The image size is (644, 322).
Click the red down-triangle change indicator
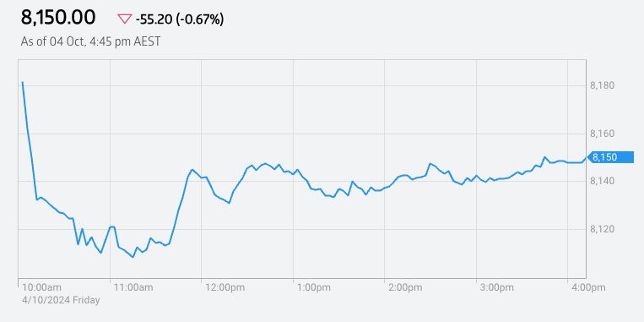click(x=124, y=19)
